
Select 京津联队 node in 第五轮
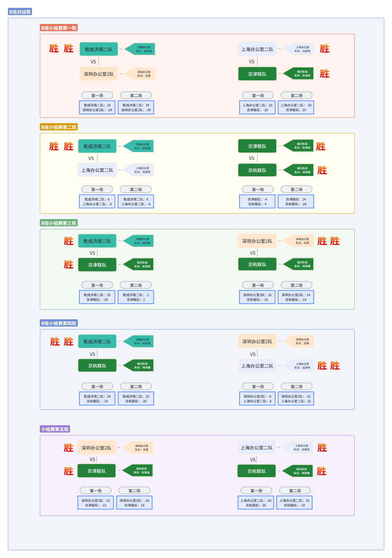pyautogui.click(x=97, y=471)
